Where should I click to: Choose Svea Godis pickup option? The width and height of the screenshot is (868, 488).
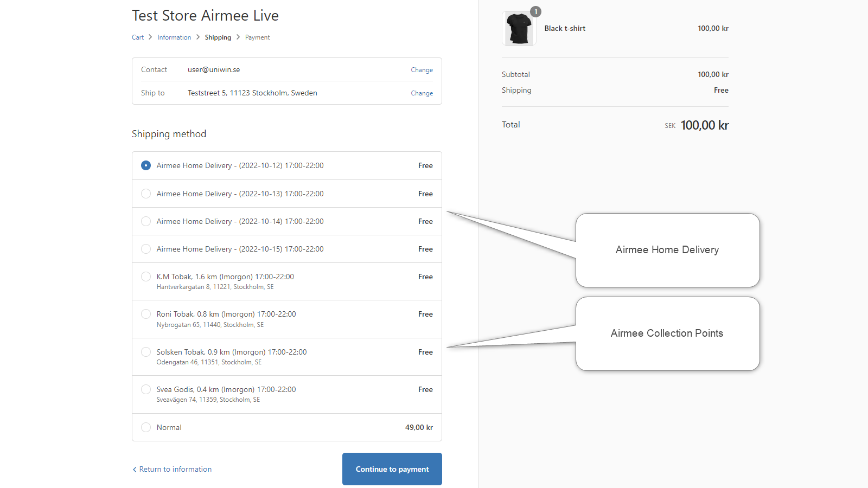click(x=146, y=389)
